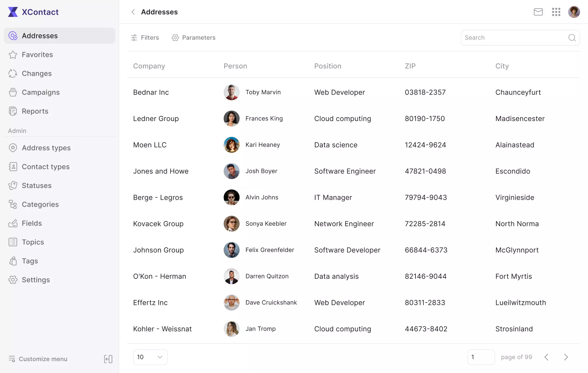This screenshot has height=373, width=588.
Task: Click the Felix Greenfelder person name
Action: pyautogui.click(x=270, y=250)
